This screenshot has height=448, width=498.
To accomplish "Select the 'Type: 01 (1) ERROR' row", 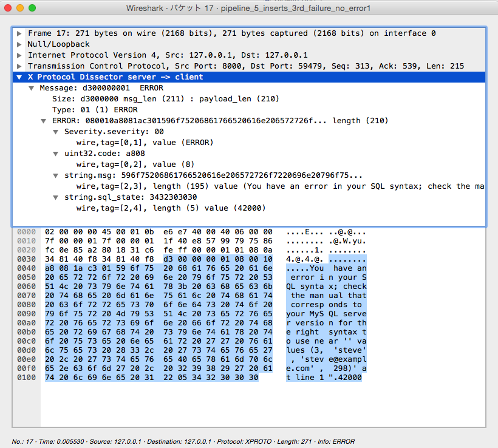I will pyautogui.click(x=249, y=110).
